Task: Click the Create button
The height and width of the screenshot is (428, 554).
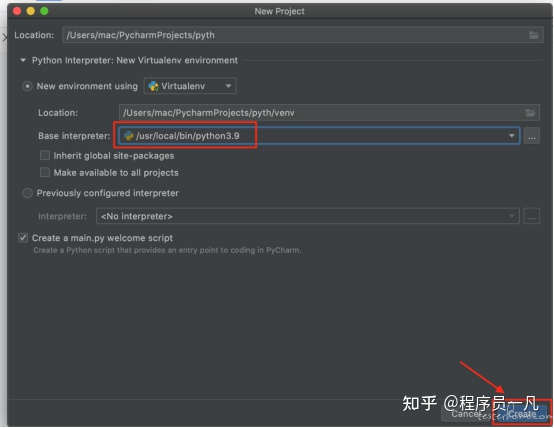Action: coord(522,414)
